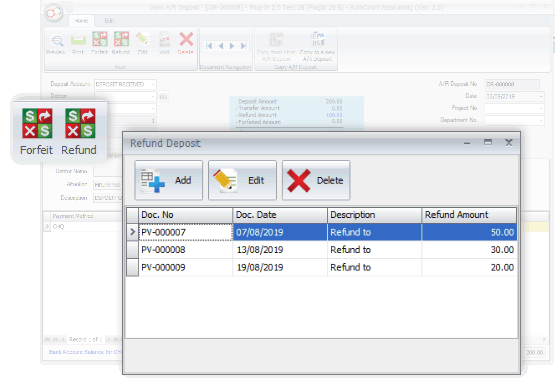Open the AutoCount application orb menu
This screenshot has width=555, height=388.
point(54,13)
